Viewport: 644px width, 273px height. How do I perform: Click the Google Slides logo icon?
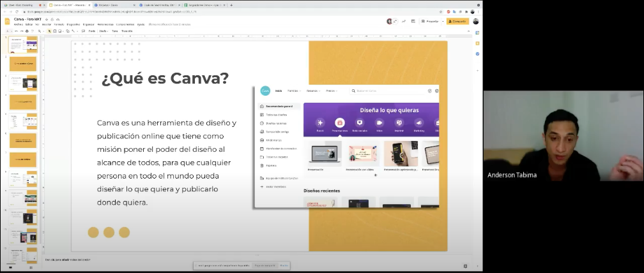point(7,21)
